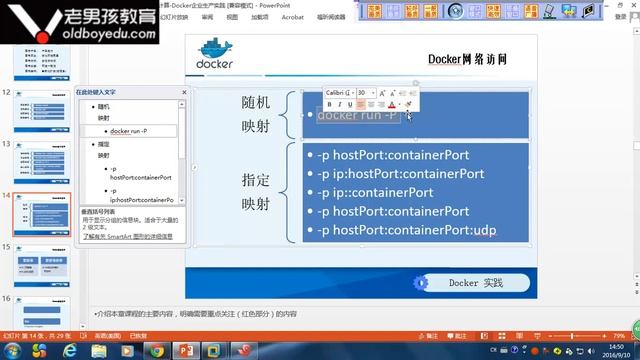The image size is (640, 360).
Task: Toggle Underline in the mini formatting toolbar
Action: pos(350,104)
